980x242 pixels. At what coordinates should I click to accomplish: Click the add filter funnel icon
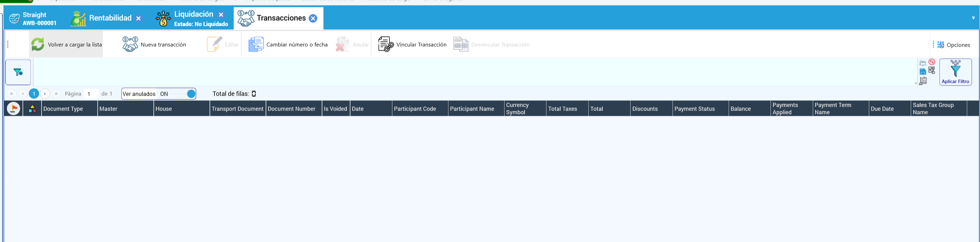pos(18,72)
